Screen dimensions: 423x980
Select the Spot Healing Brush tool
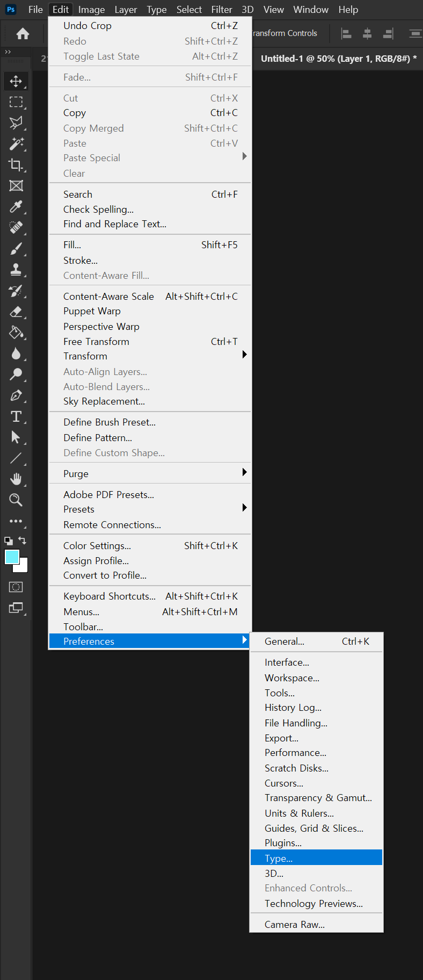(16, 228)
